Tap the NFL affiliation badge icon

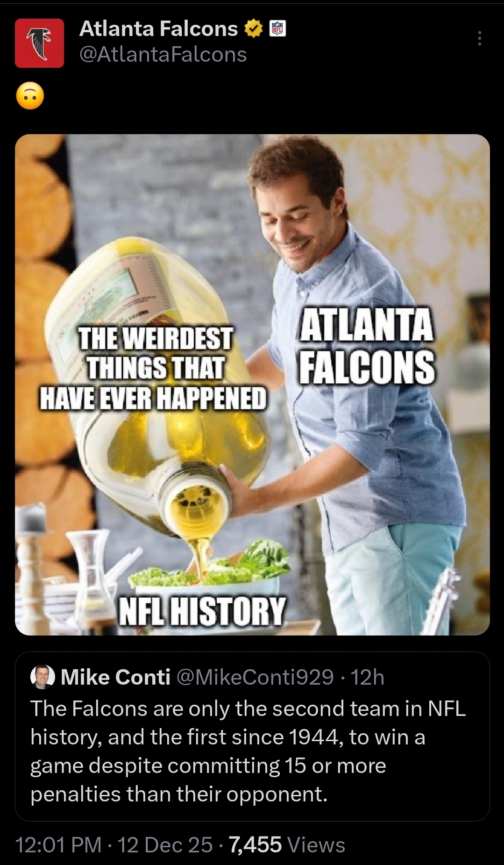(x=278, y=29)
